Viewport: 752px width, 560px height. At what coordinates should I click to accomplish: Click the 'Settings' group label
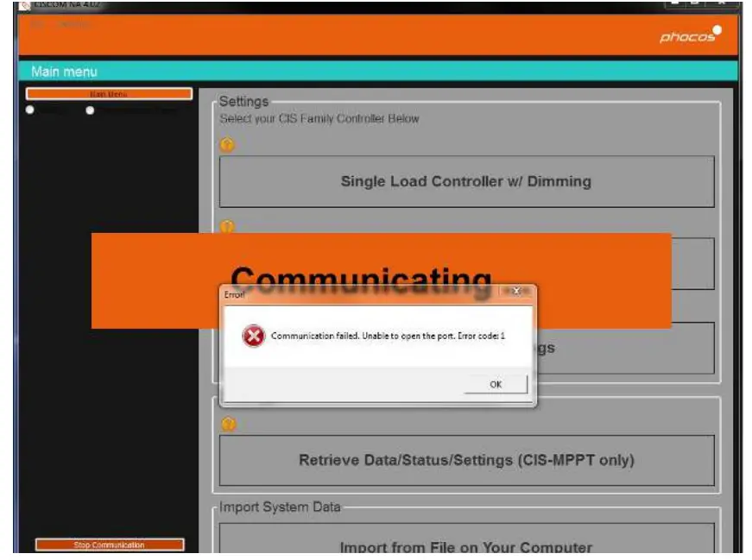243,101
